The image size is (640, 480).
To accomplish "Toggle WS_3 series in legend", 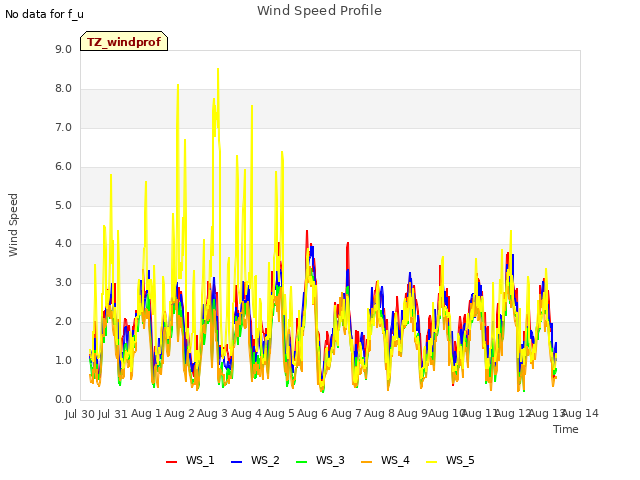I will (320, 460).
